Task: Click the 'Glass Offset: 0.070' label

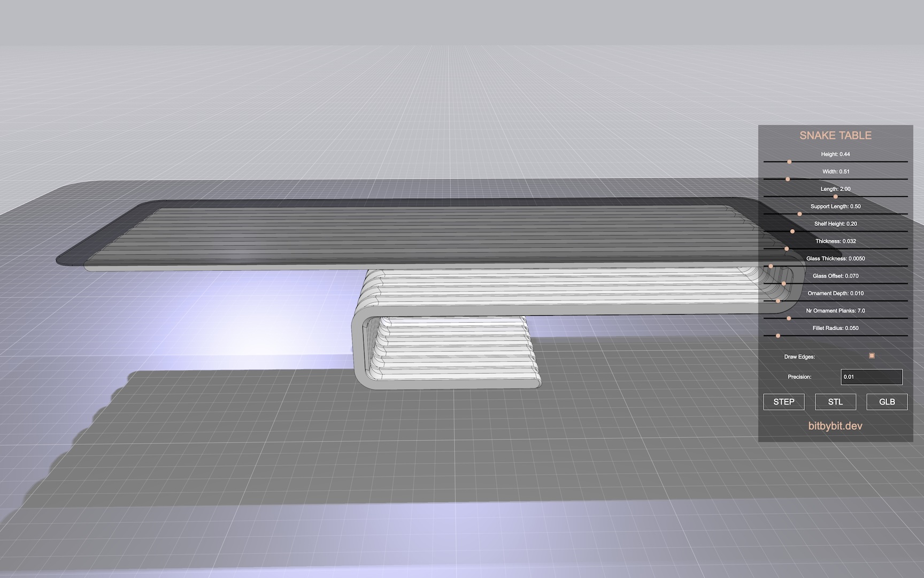Action: pyautogui.click(x=835, y=276)
